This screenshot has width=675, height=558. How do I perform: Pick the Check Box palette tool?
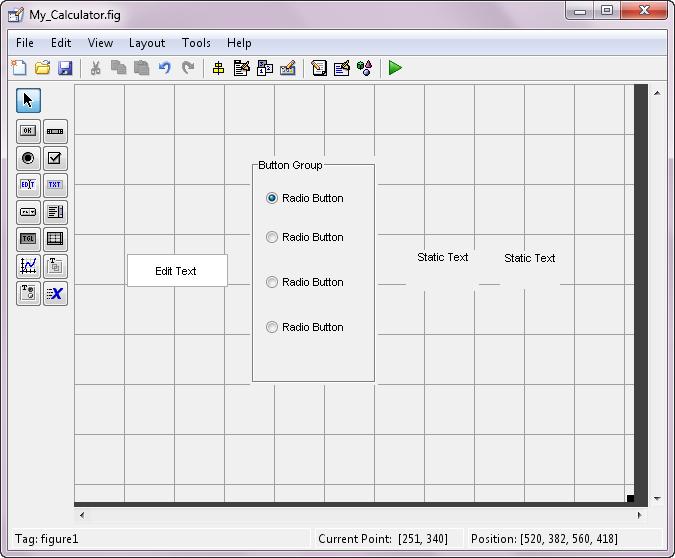55,158
